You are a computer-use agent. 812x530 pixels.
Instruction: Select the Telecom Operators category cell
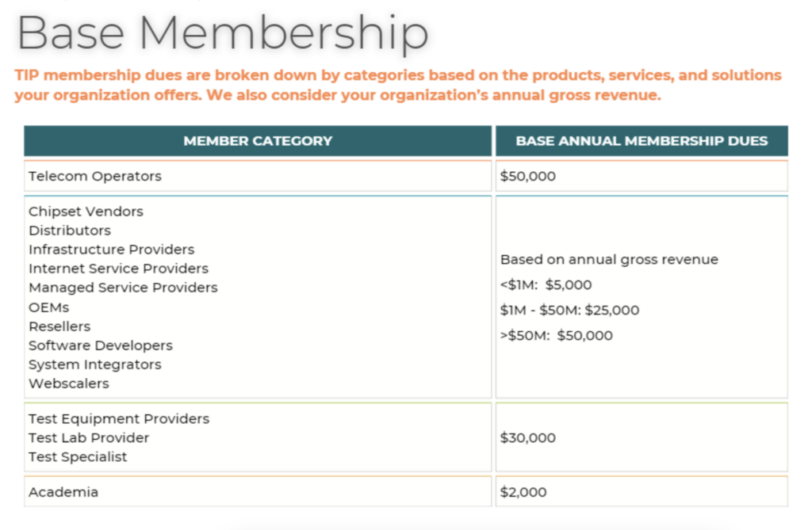tap(95, 176)
